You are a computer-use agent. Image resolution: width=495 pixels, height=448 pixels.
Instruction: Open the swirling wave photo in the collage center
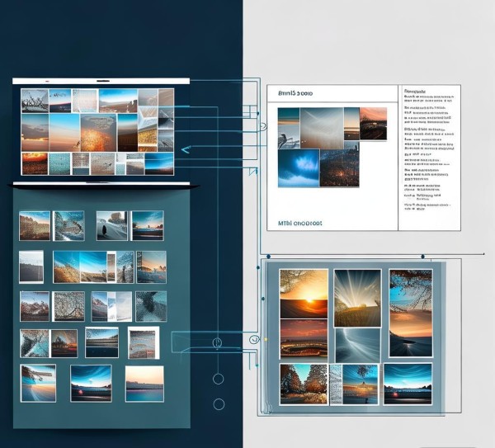(357, 343)
